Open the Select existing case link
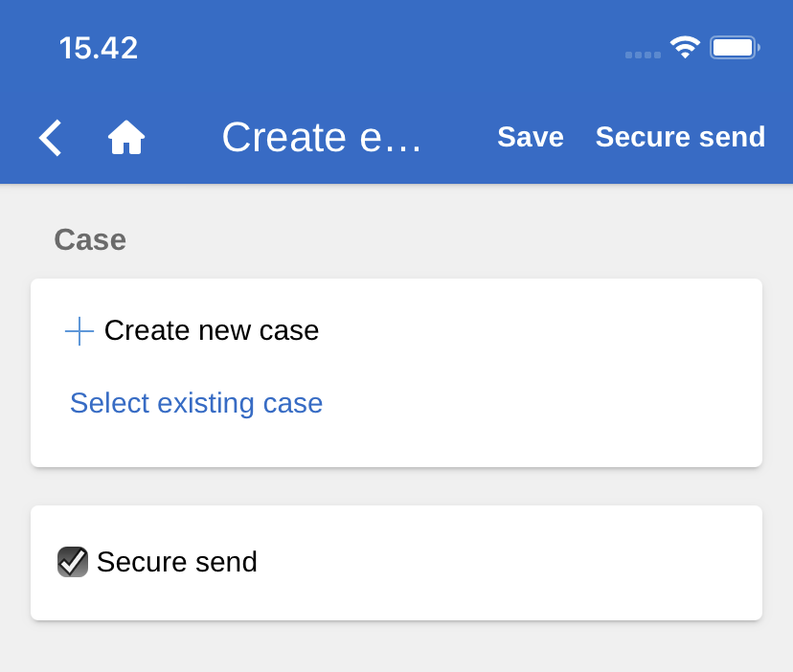 (x=196, y=403)
